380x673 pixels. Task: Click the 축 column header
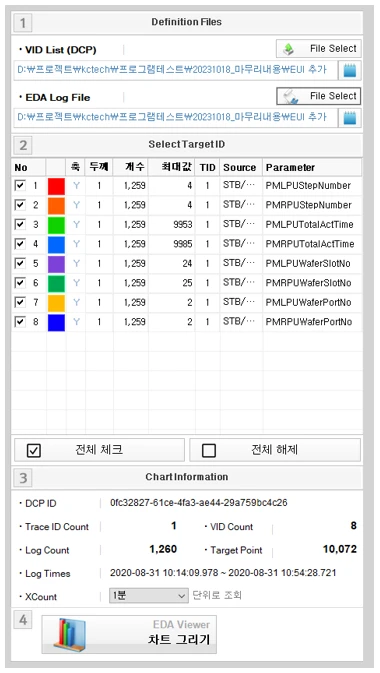tap(76, 167)
